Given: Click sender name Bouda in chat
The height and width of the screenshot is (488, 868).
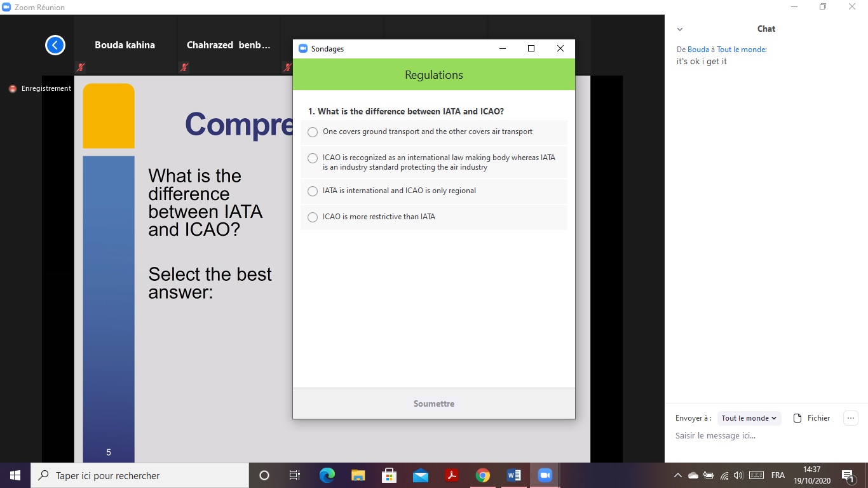Looking at the screenshot, I should (698, 50).
